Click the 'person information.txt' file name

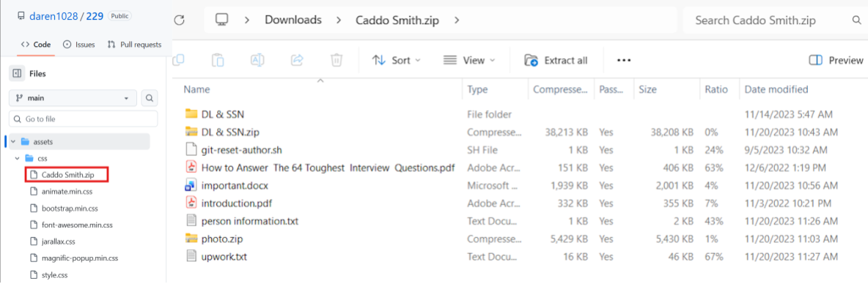click(250, 221)
